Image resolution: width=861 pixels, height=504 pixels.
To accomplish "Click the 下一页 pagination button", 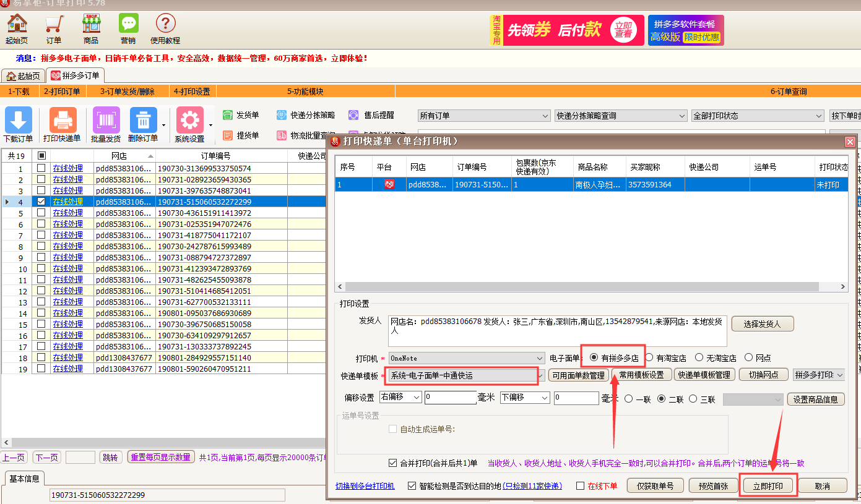I will pos(46,458).
